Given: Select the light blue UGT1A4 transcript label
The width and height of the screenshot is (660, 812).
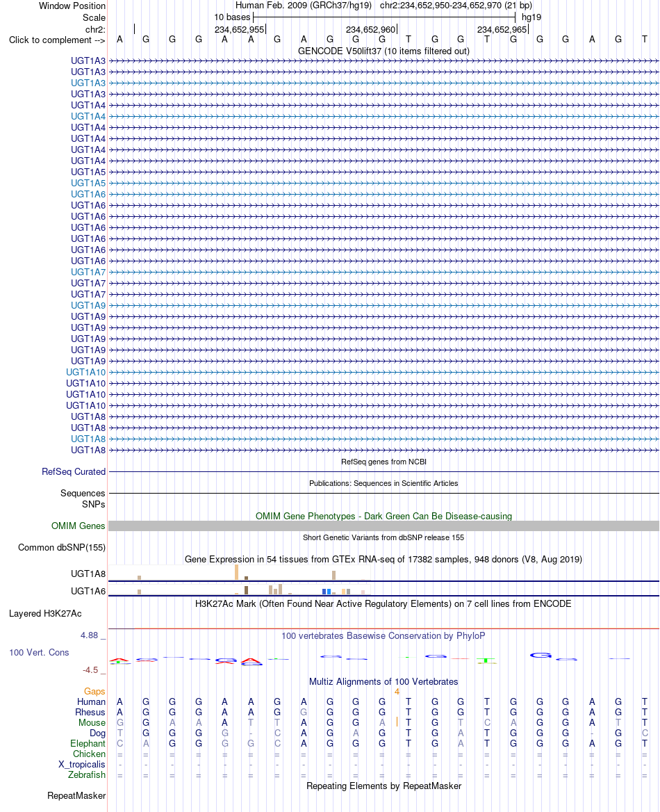Looking at the screenshot, I should coord(88,116).
